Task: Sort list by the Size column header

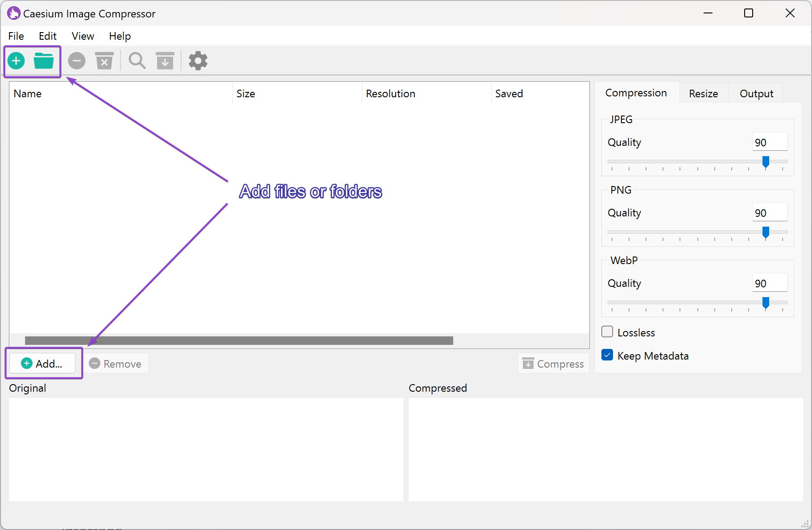Action: (x=297, y=94)
